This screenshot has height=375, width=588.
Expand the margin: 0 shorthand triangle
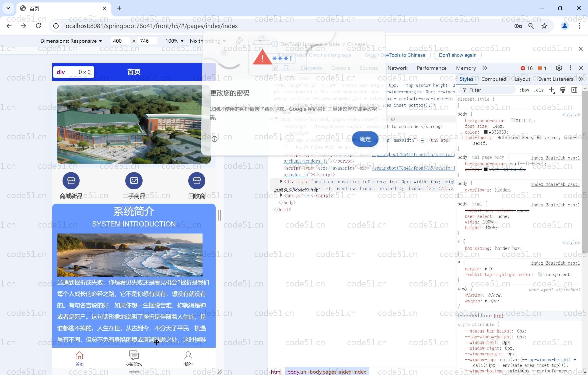(486, 269)
